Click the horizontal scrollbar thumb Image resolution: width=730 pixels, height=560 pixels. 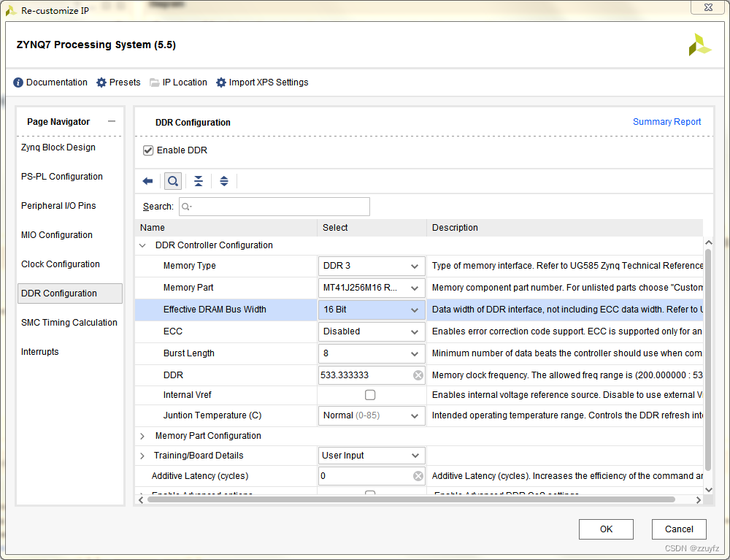(411, 499)
